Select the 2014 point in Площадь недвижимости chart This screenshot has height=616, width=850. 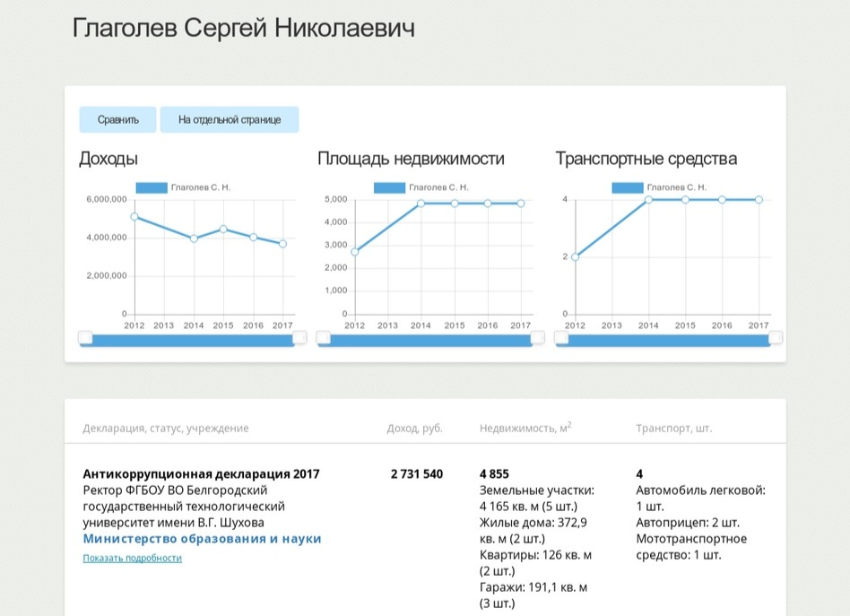[x=421, y=204]
